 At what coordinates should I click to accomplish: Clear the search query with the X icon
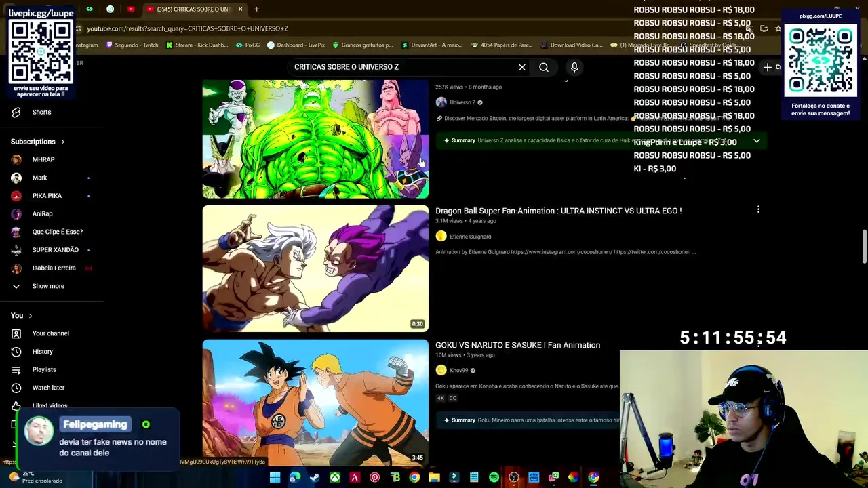pos(522,67)
